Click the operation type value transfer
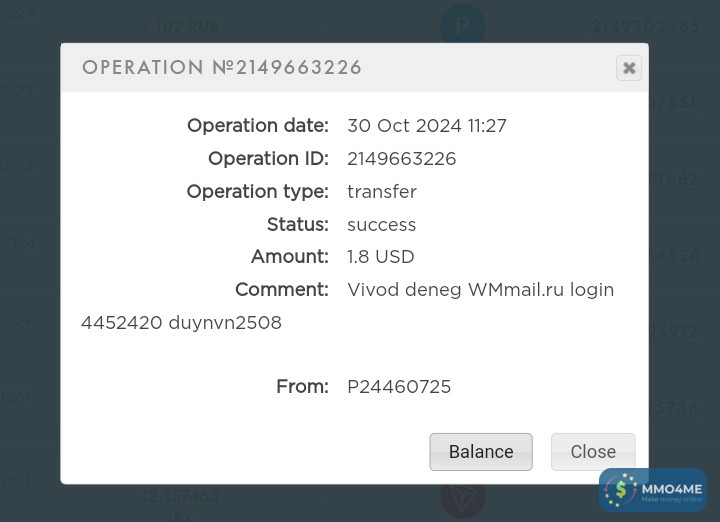720x522 pixels. tap(381, 192)
